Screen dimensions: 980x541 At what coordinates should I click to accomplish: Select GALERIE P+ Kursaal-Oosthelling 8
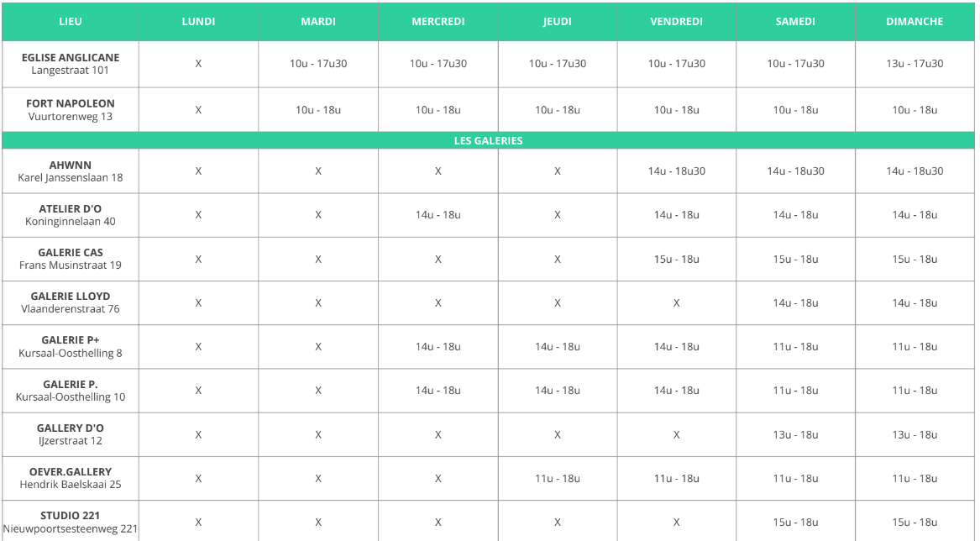click(x=70, y=346)
